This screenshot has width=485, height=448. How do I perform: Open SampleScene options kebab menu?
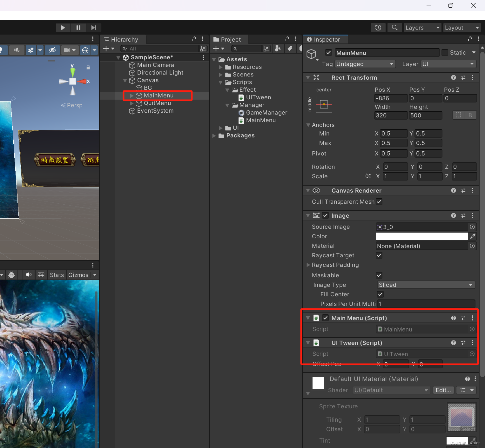[203, 57]
